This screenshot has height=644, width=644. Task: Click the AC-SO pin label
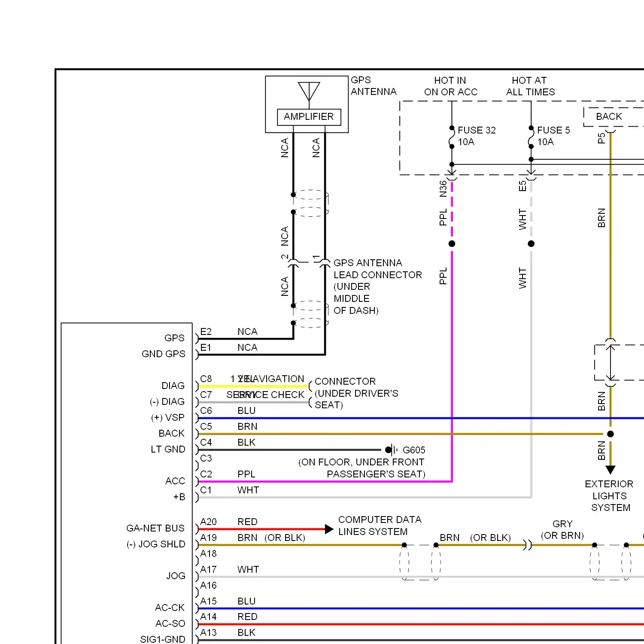(170, 623)
